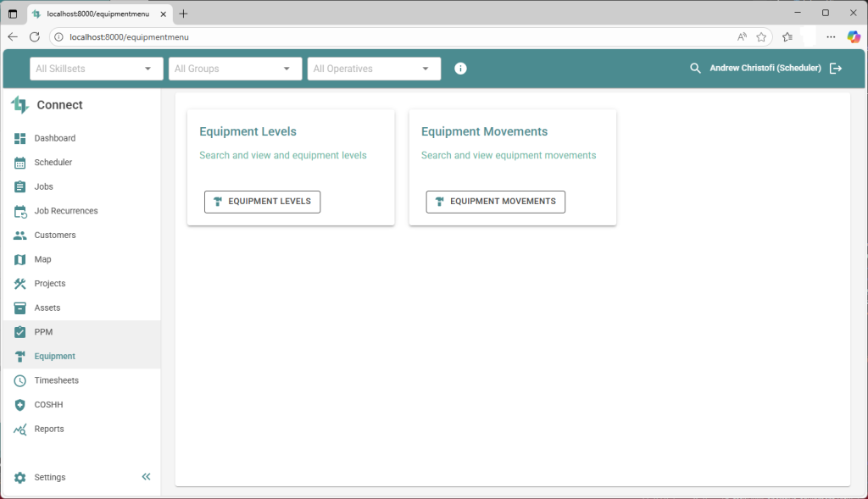The width and height of the screenshot is (868, 499).
Task: Open the All Operatives dropdown
Action: coord(374,69)
